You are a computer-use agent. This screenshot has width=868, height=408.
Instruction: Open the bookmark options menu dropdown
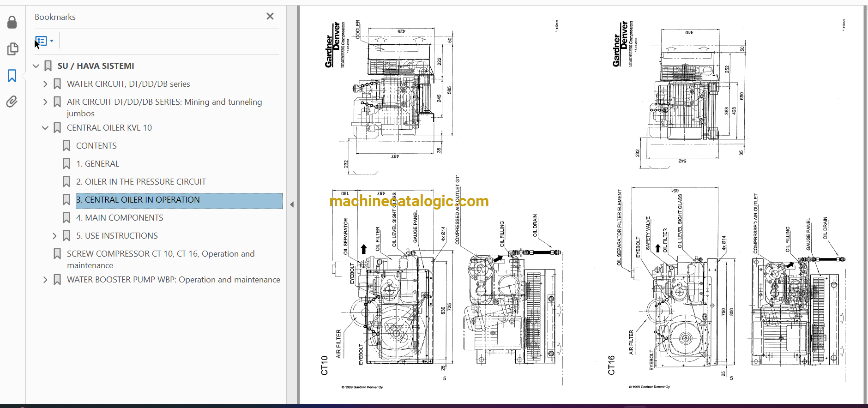pyautogui.click(x=44, y=41)
